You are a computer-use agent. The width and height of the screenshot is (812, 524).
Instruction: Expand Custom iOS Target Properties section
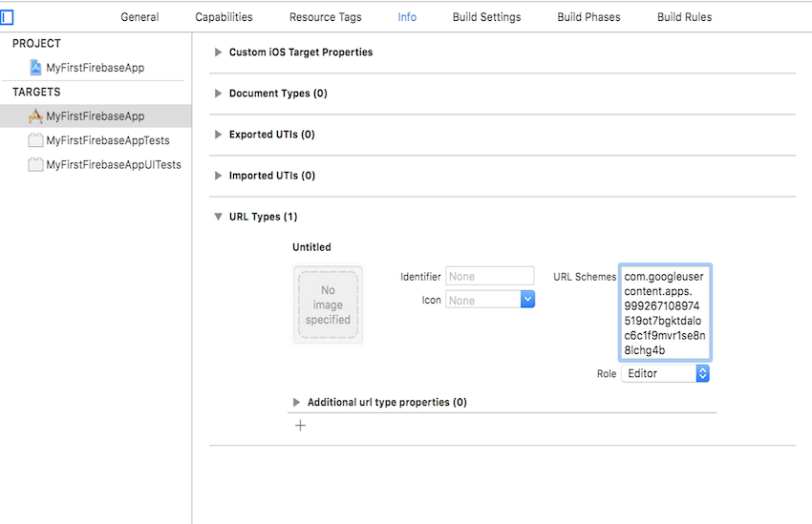pos(218,52)
